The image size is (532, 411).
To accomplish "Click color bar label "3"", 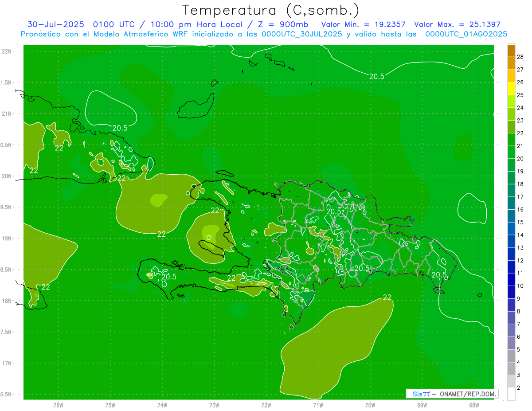I will pyautogui.click(x=519, y=375).
